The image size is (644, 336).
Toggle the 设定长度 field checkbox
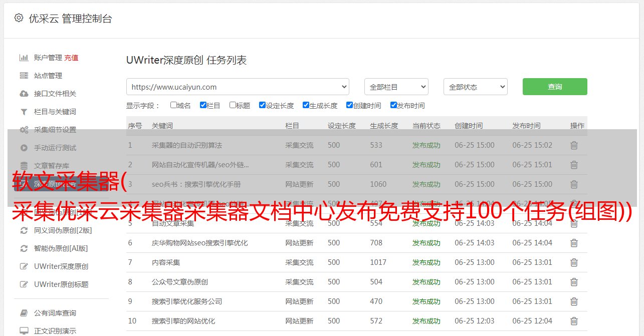262,105
